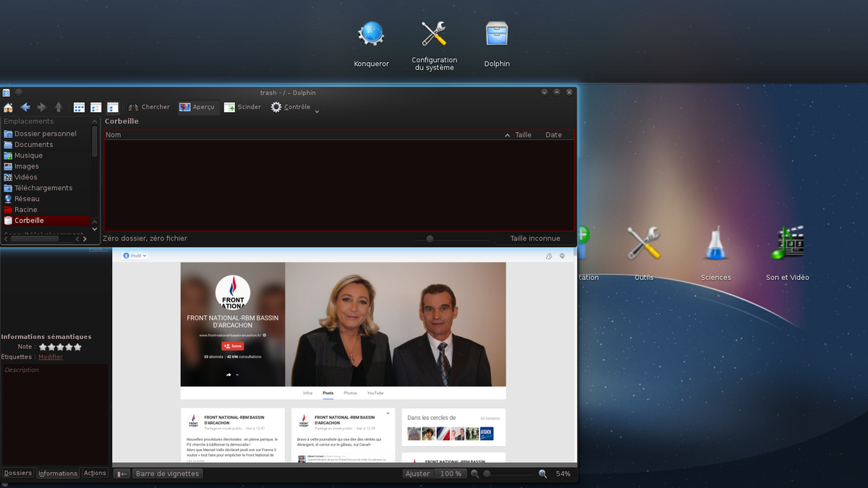Screen dimensions: 868x488
Task: Set rating to four stars
Action: 69,347
